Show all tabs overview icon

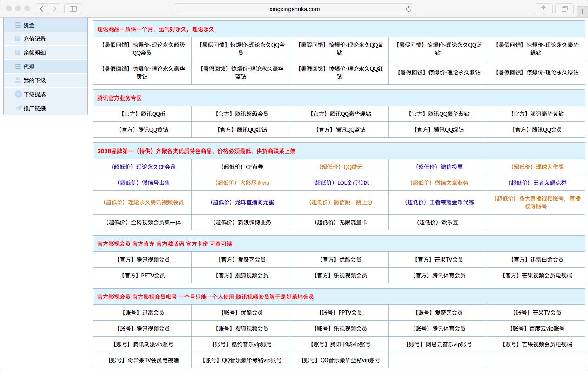564,9
